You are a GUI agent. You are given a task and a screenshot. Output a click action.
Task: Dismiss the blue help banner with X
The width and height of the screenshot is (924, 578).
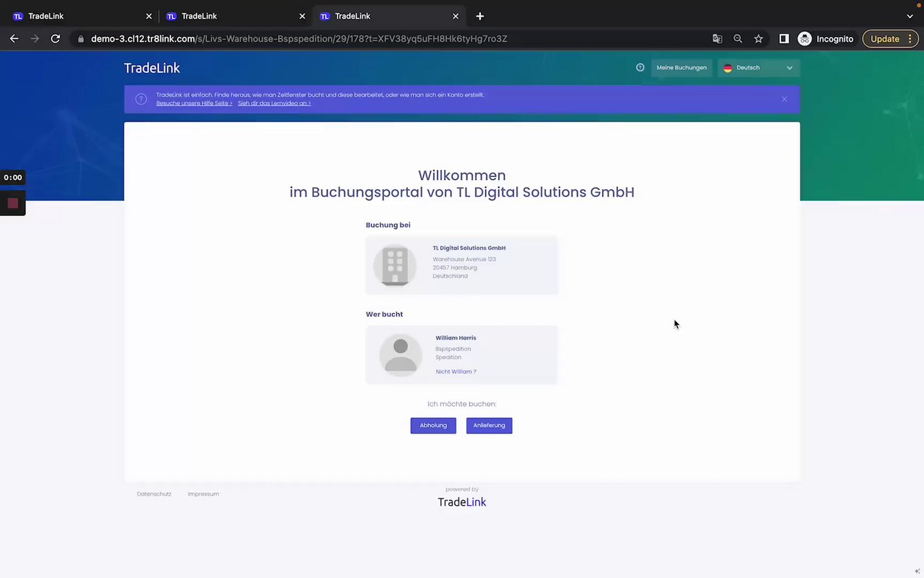[785, 99]
